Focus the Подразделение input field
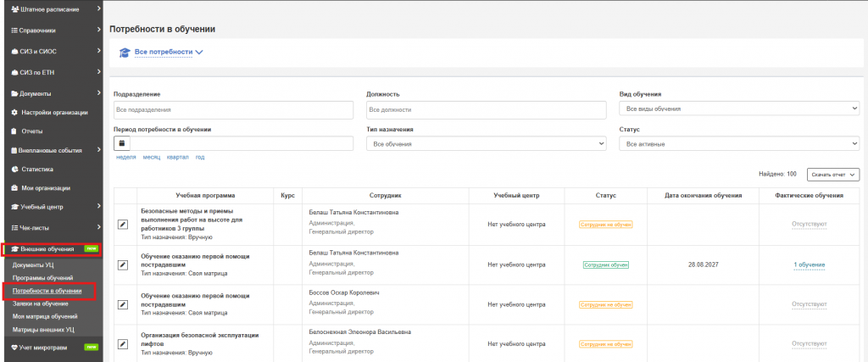The height and width of the screenshot is (362, 868). coord(233,109)
